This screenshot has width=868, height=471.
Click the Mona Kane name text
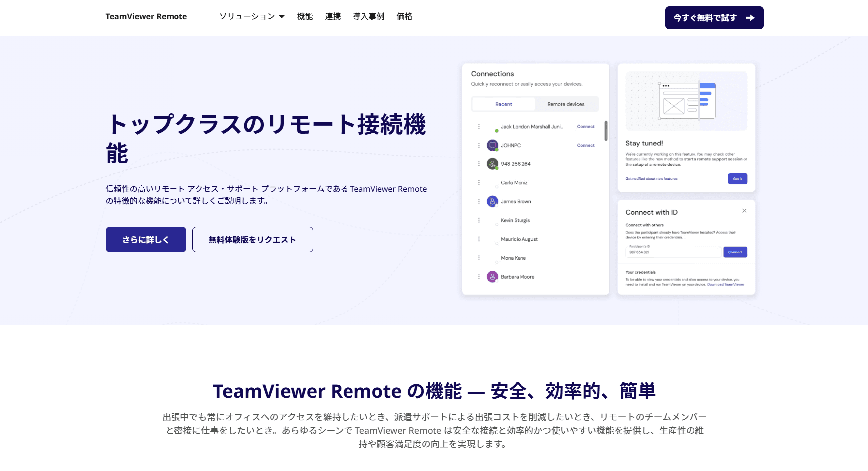pyautogui.click(x=514, y=258)
